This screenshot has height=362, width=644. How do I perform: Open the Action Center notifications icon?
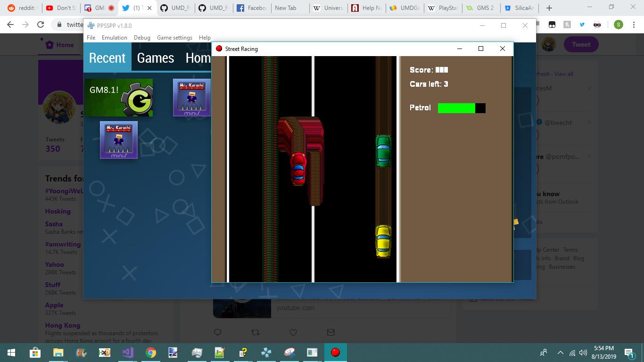629,353
